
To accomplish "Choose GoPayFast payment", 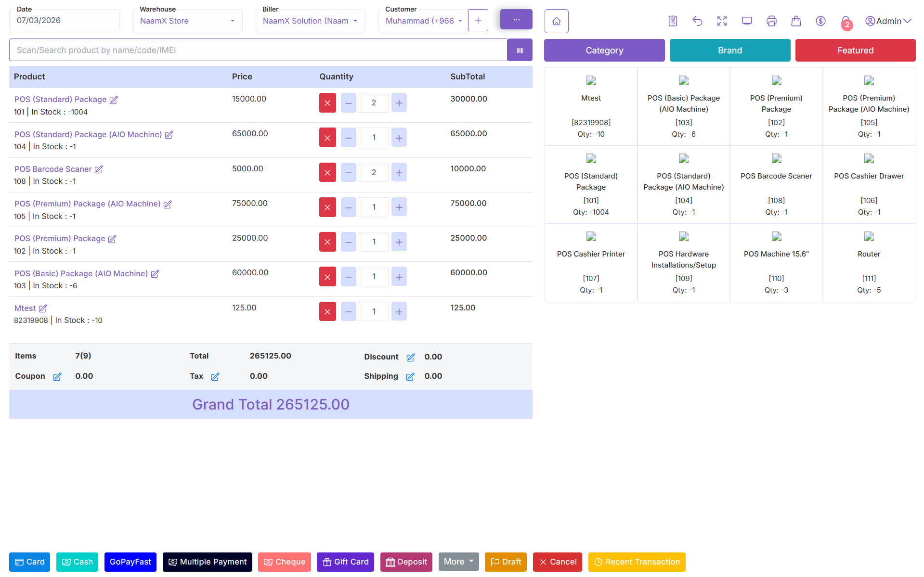I will [x=130, y=562].
